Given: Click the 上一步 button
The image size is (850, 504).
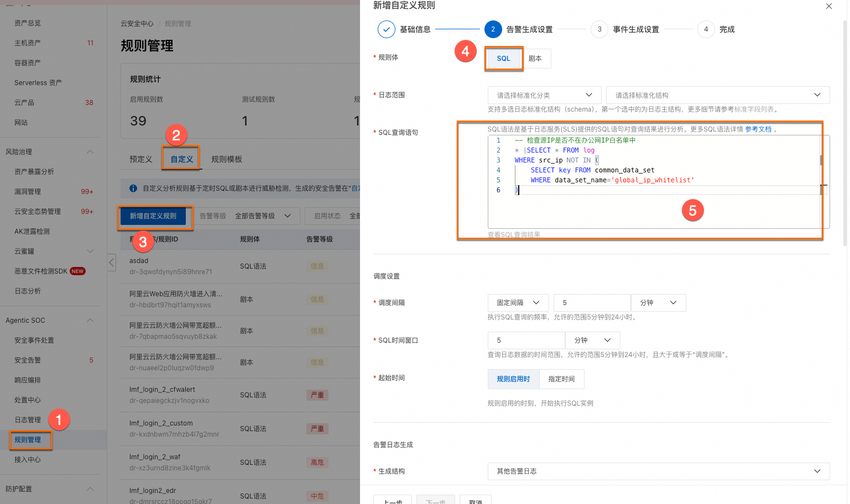Looking at the screenshot, I should (393, 500).
